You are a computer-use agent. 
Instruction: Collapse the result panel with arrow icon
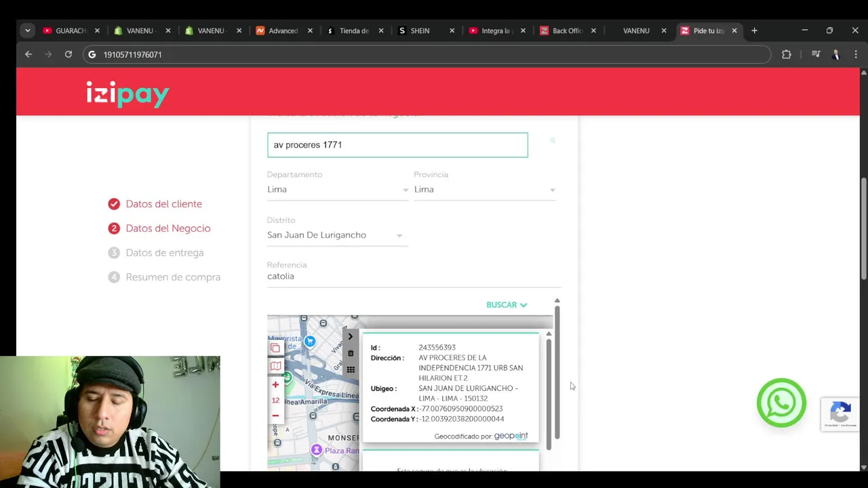tap(351, 336)
